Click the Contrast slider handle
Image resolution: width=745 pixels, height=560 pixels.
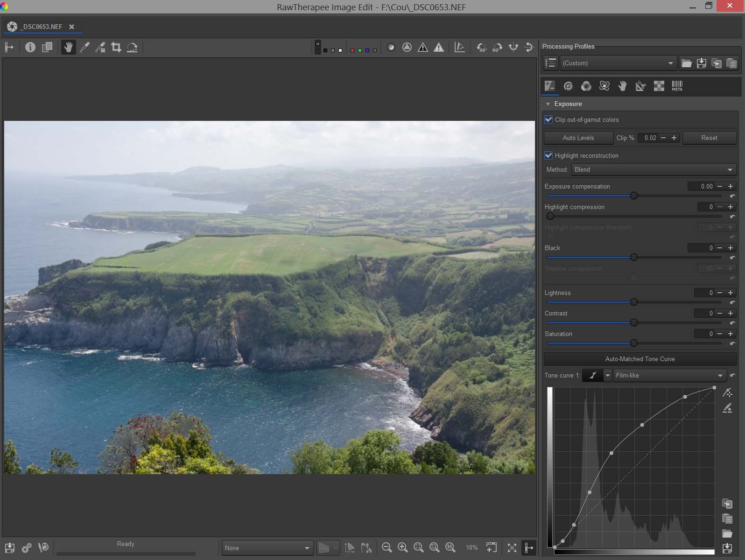coord(633,322)
